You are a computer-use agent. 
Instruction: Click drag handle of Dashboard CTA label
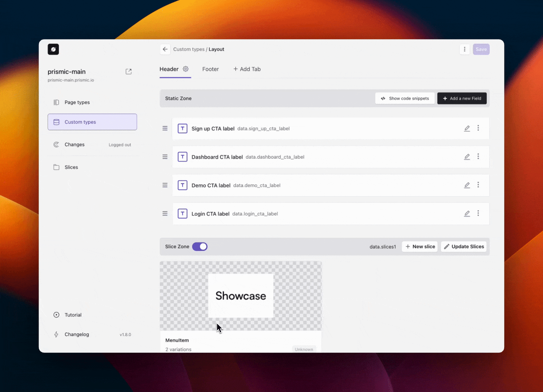(x=165, y=157)
